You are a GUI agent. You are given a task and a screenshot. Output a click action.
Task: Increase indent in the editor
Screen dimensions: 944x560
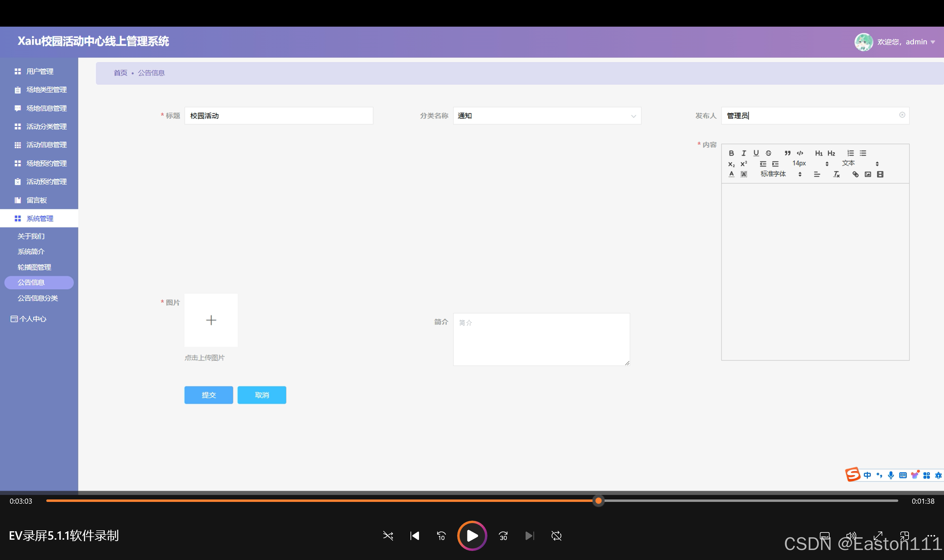[x=775, y=164]
